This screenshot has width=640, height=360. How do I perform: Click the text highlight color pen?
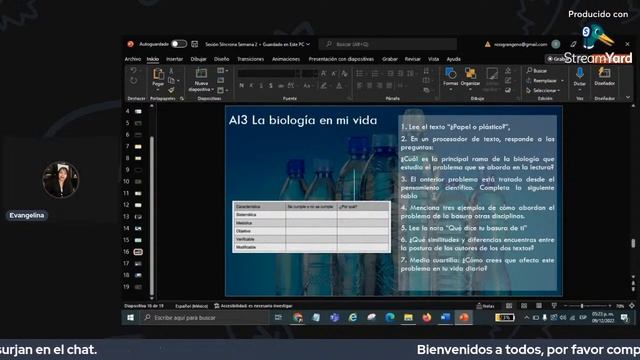pyautogui.click(x=324, y=86)
